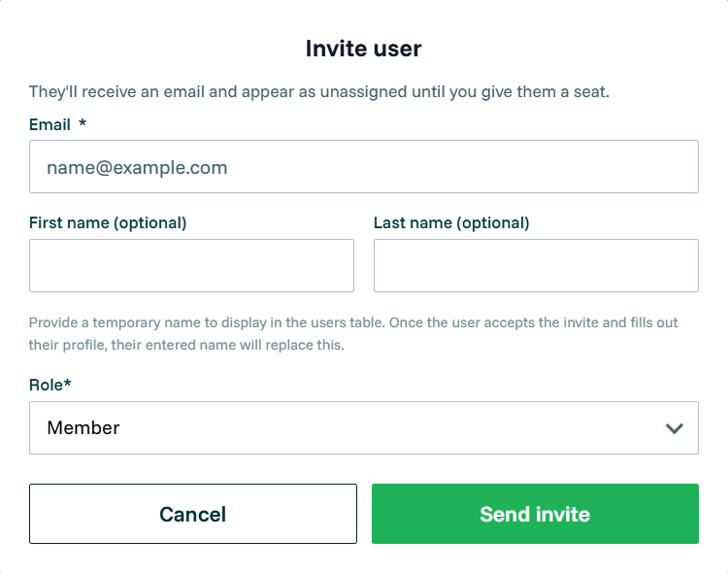The height and width of the screenshot is (573, 728).
Task: Click the Role field label
Action: 46,385
